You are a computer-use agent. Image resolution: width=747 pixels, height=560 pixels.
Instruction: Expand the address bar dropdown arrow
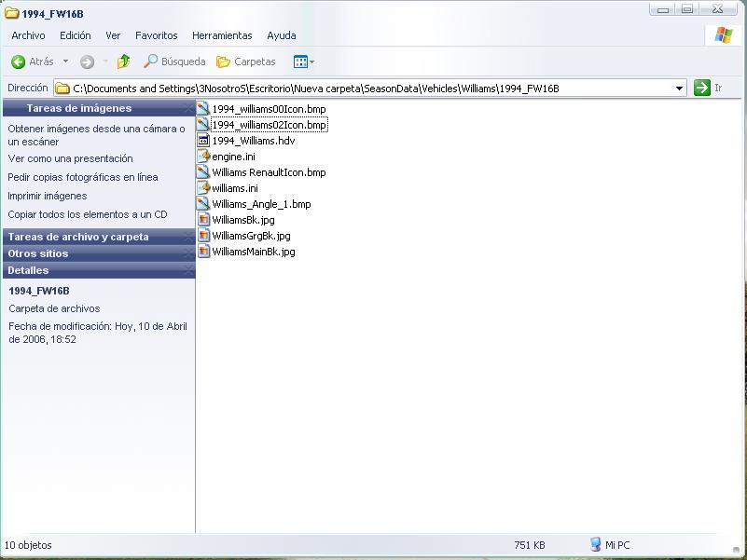(x=680, y=89)
